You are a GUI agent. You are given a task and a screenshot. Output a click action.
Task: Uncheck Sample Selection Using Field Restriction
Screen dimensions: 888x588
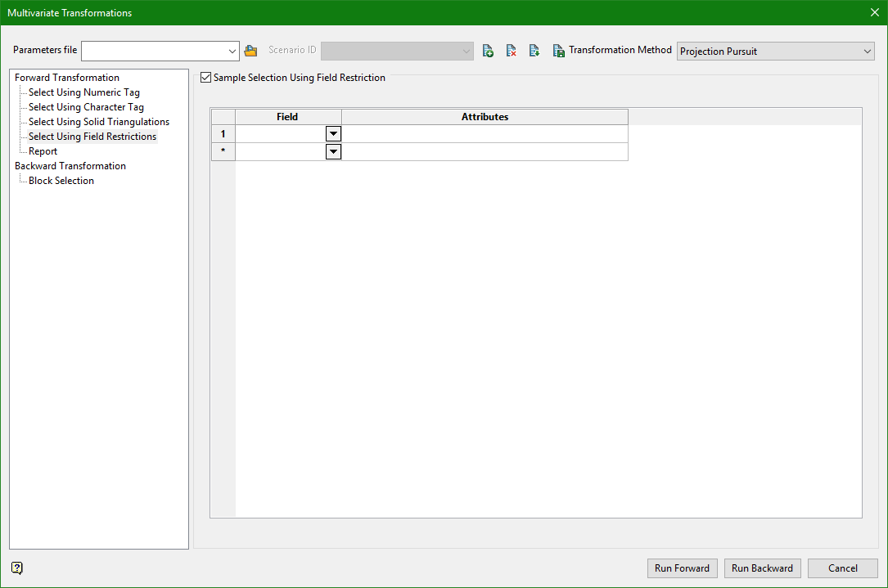point(205,78)
